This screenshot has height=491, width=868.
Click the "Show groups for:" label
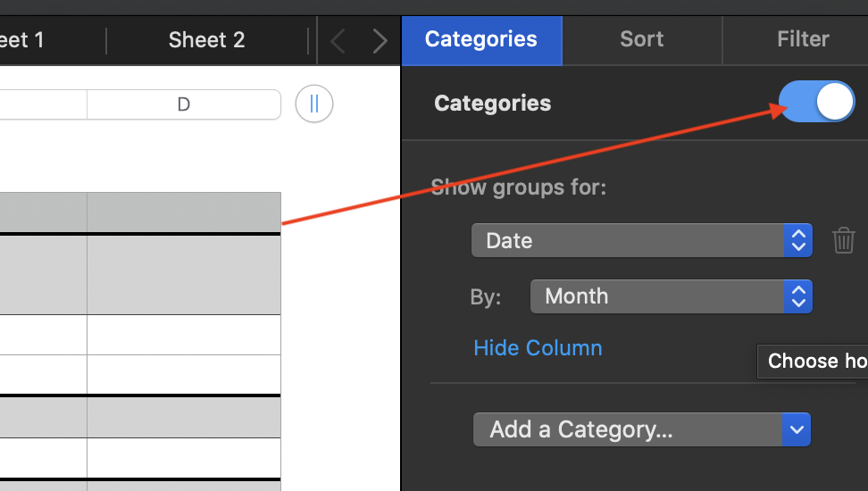pos(518,187)
